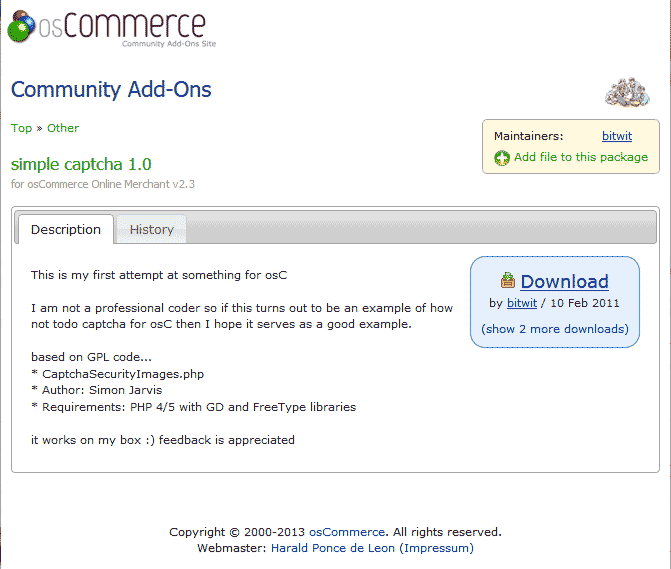
Task: Switch to the Description tab
Action: pos(66,229)
